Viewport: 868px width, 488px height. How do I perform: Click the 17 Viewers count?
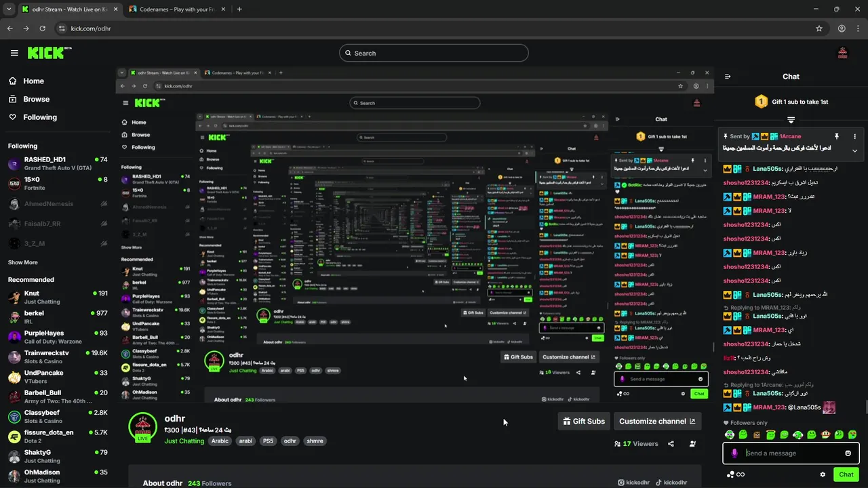click(636, 444)
